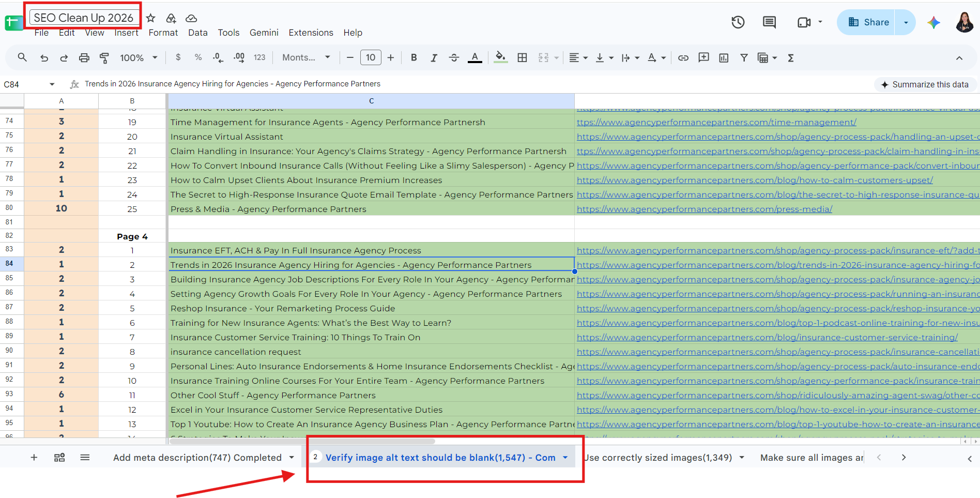Collapse the toolbar with chevron
980x498 pixels.
(x=959, y=58)
